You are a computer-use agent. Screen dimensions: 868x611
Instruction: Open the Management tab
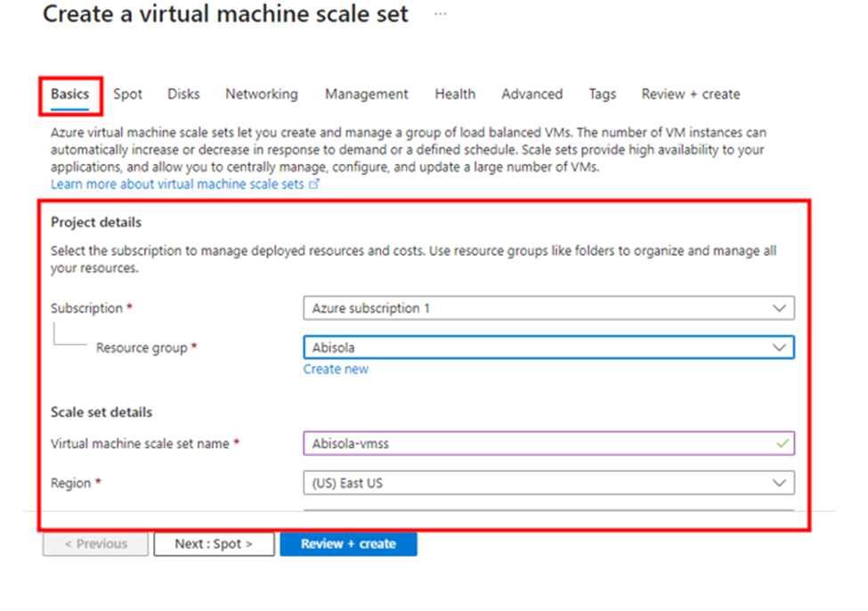pyautogui.click(x=366, y=94)
